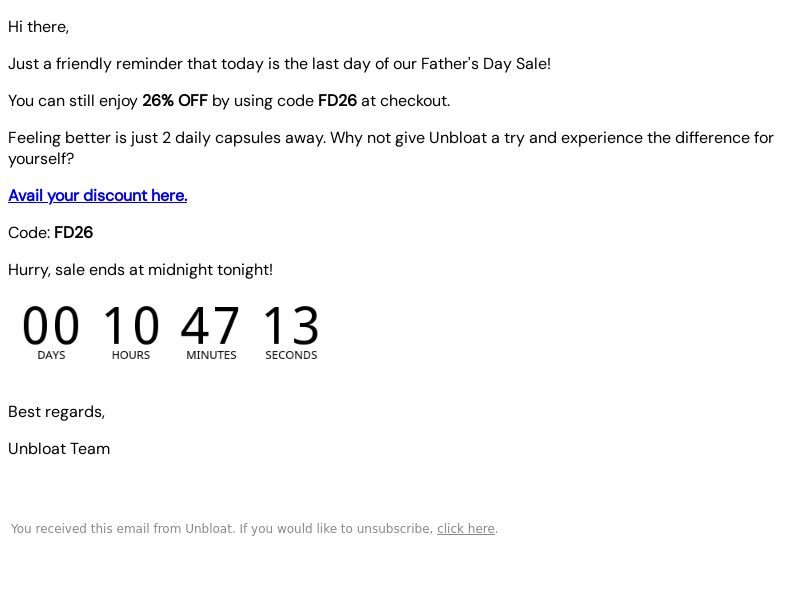Click the countdown days digits '00'

pos(51,325)
